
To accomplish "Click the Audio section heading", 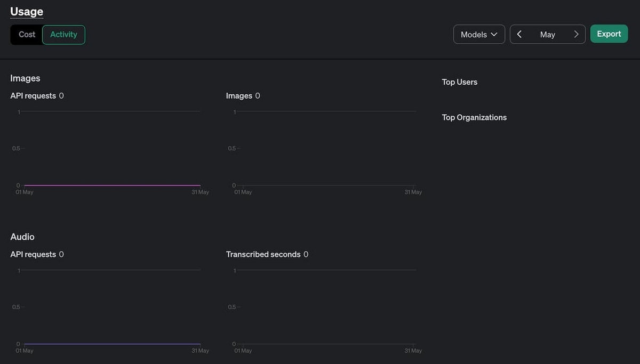I will point(22,237).
